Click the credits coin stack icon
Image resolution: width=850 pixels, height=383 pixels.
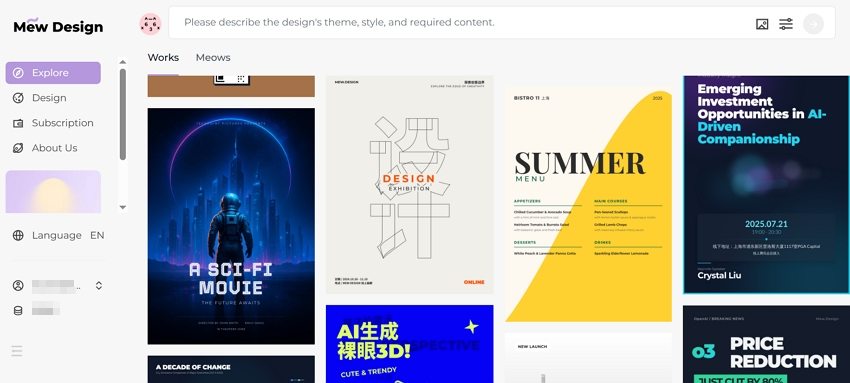[x=18, y=310]
